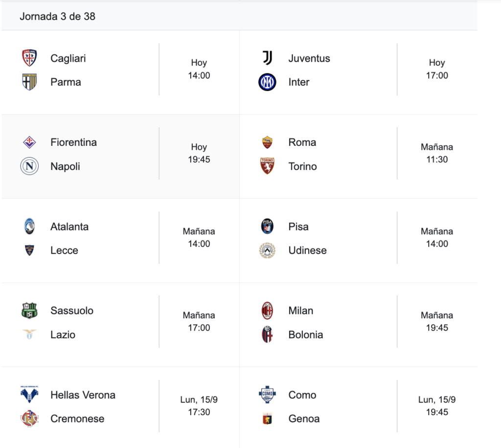The width and height of the screenshot is (501, 448).
Task: Click the Milan red-black crest
Action: pos(267,311)
